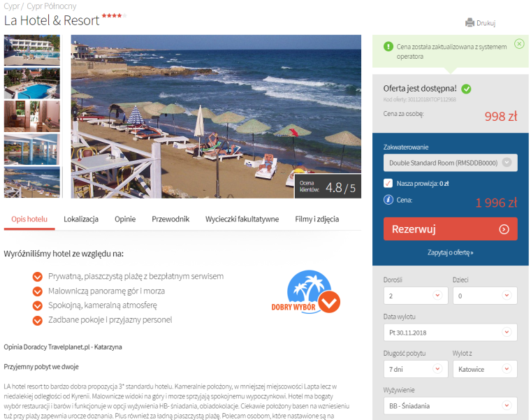This screenshot has height=420, width=531.
Task: Open the Wycieczki fakultatywne tab
Action: pyautogui.click(x=242, y=219)
